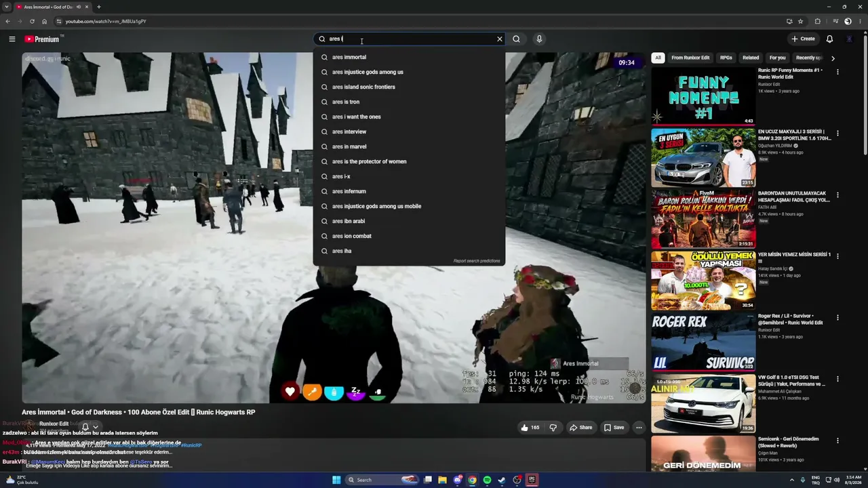The image size is (868, 488).
Task: Open BMW 3.20i Sportline video thumbnail
Action: (x=703, y=158)
